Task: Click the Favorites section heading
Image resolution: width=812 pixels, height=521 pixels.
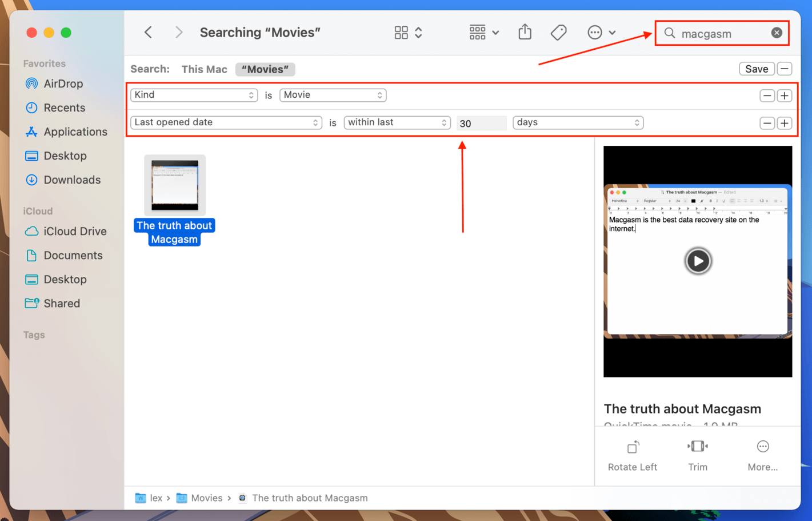Action: [x=44, y=63]
